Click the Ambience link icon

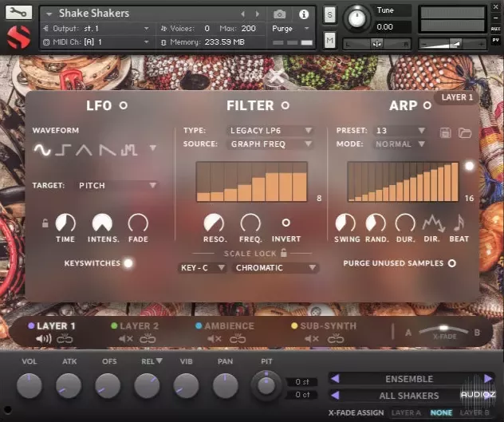(x=238, y=339)
